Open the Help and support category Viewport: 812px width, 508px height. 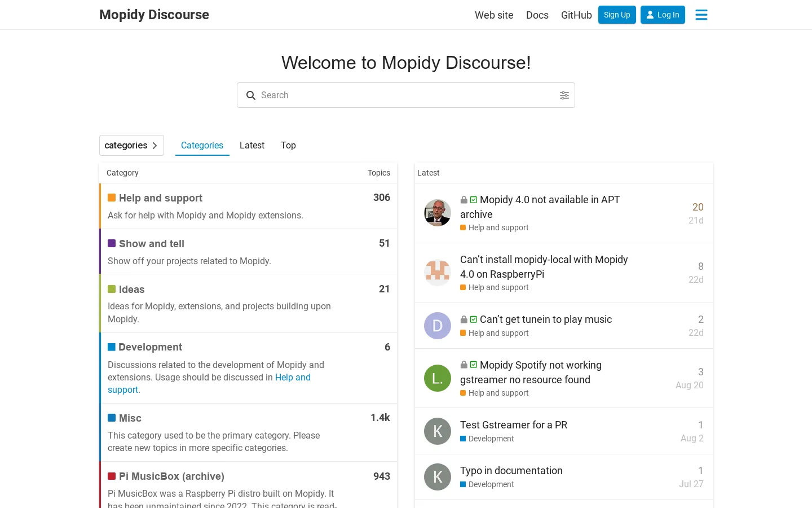(161, 198)
